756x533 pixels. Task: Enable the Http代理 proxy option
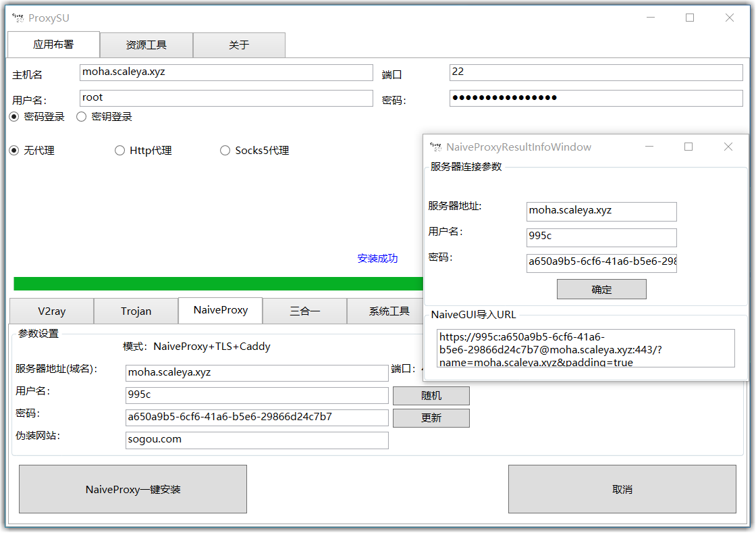point(119,150)
